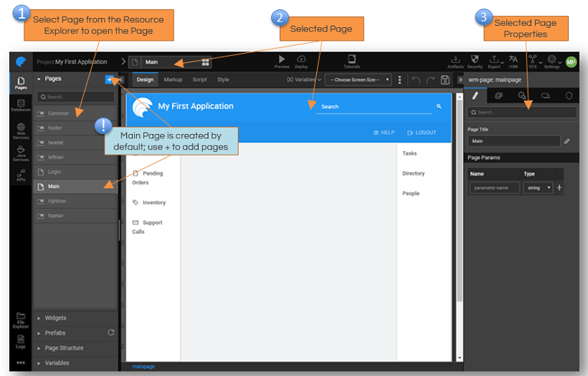Click the LOGOUT link in the header
The width and height of the screenshot is (588, 376).
pos(422,132)
